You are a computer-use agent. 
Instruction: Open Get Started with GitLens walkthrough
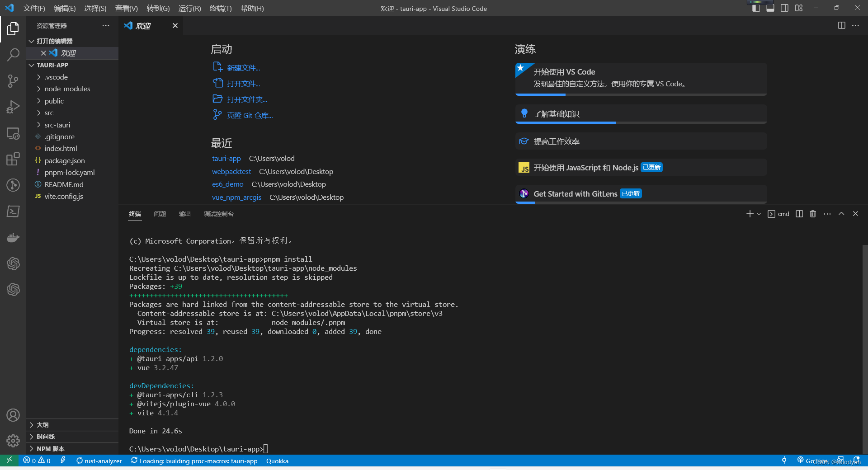(641, 194)
